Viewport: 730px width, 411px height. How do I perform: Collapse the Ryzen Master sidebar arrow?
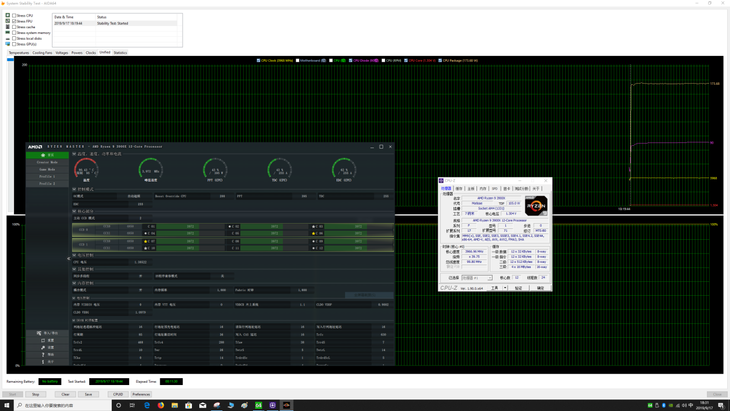coord(68,258)
